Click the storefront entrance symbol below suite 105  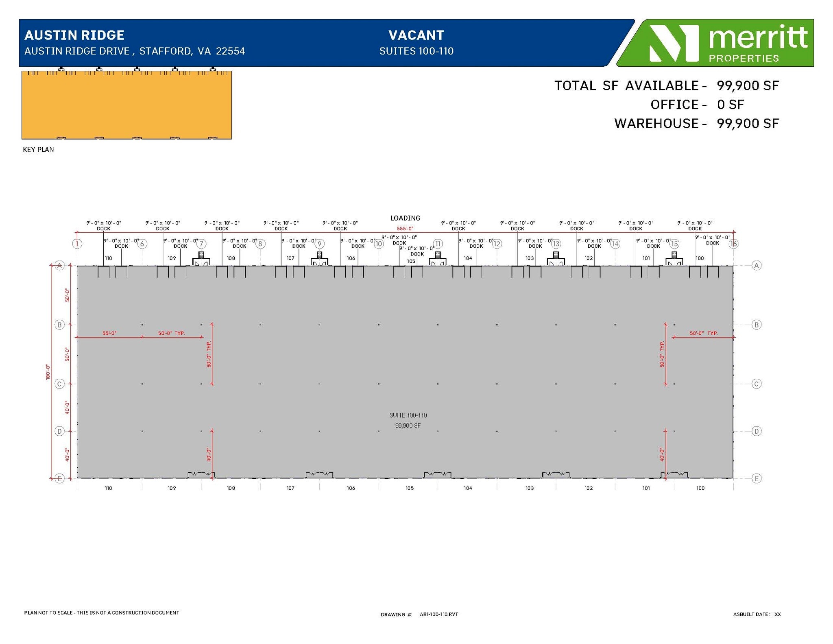point(437,475)
